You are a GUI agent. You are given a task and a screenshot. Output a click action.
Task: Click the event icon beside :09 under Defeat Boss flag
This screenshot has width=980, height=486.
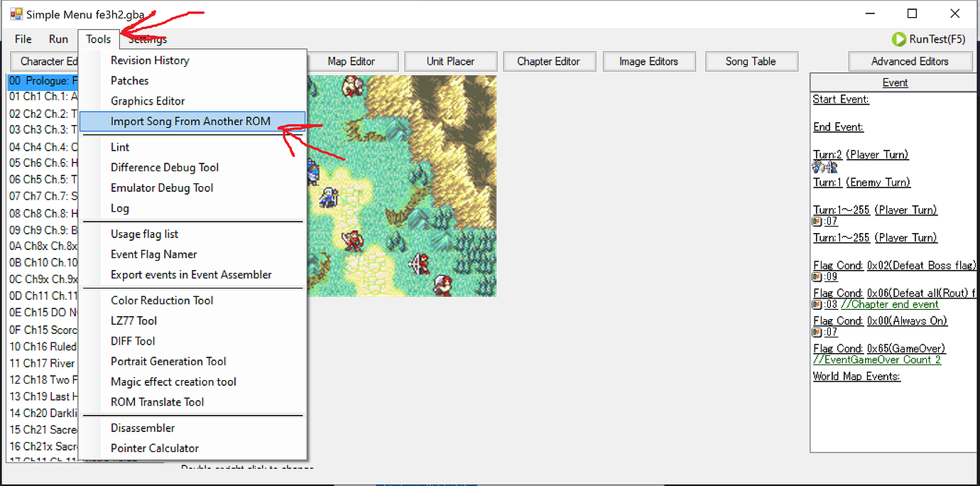click(817, 277)
